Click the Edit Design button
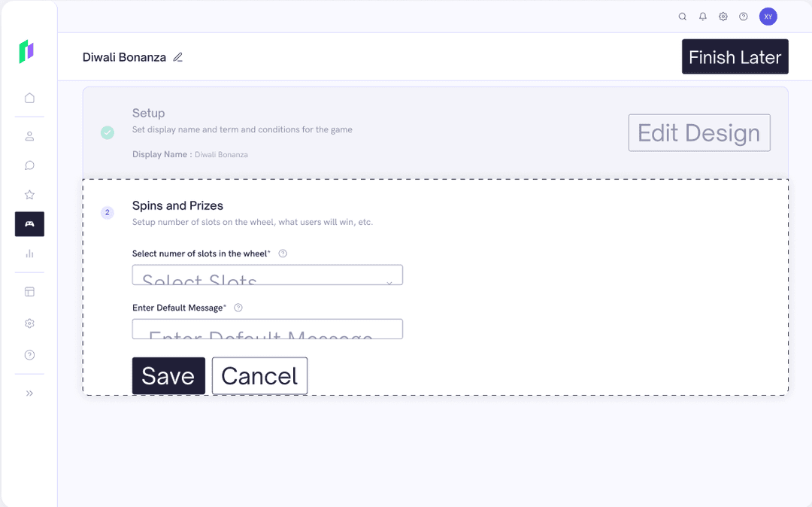Screen dimensions: 812x507 tap(698, 133)
